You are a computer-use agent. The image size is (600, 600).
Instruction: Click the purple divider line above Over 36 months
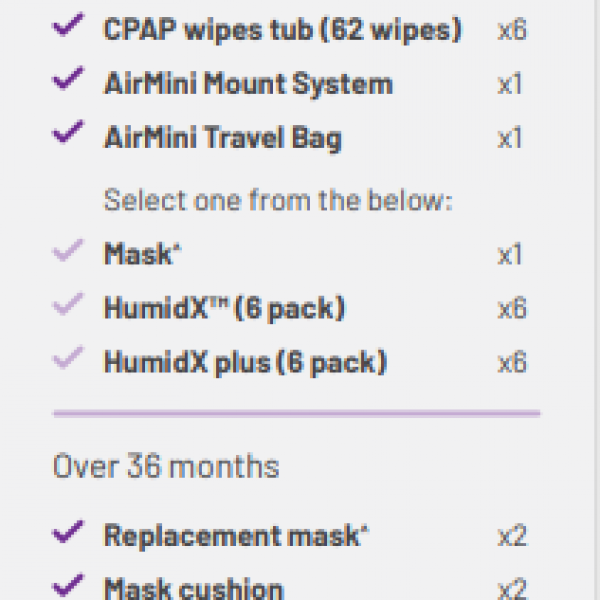(x=297, y=413)
